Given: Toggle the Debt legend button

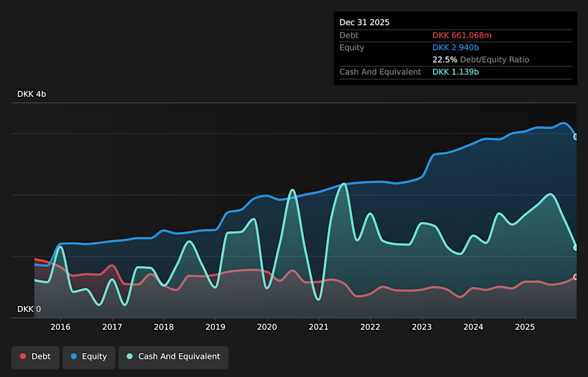Looking at the screenshot, I should click(35, 357).
